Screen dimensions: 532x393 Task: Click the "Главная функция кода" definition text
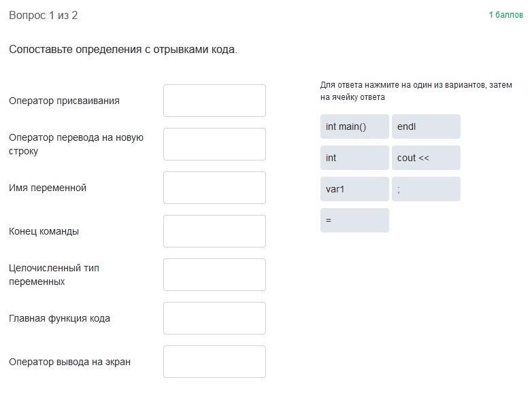tap(59, 318)
